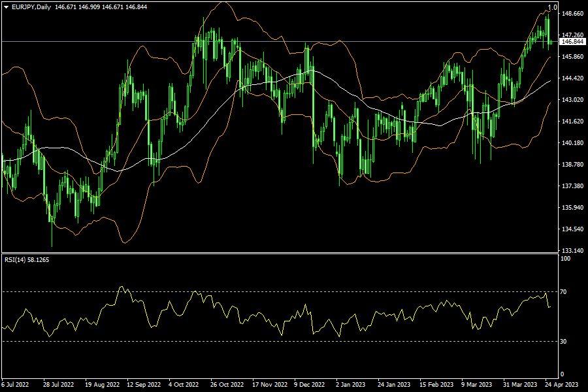Open the chart menu triangle beside EURJPY

click(6, 7)
